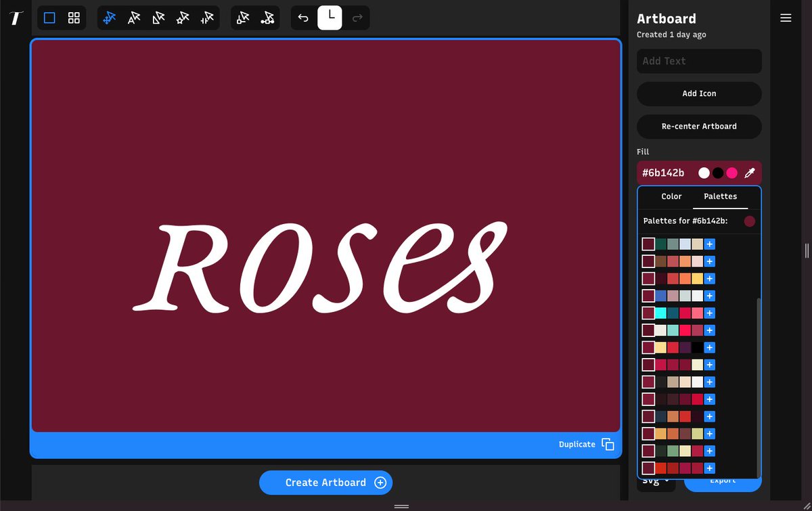Click the Artboard panel title
This screenshot has width=812, height=511.
coord(667,19)
